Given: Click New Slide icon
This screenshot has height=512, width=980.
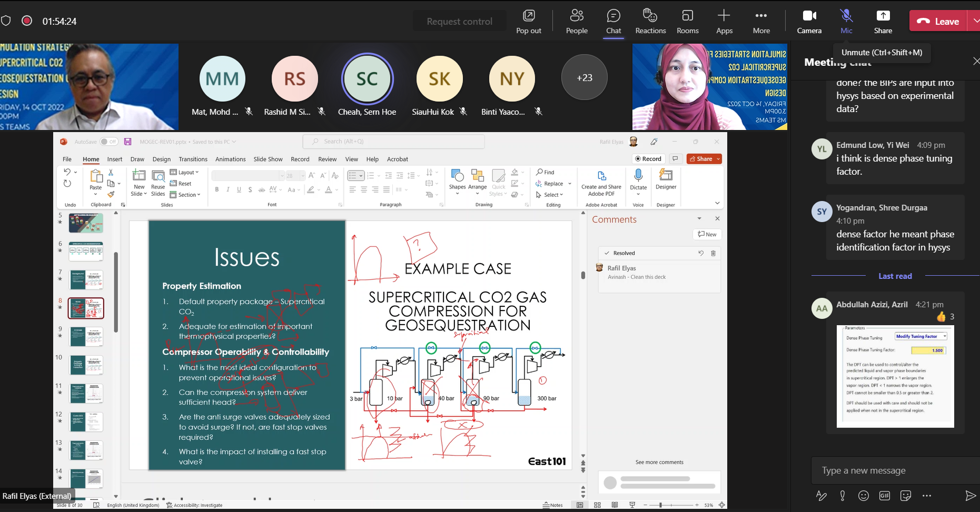Looking at the screenshot, I should pos(139,175).
